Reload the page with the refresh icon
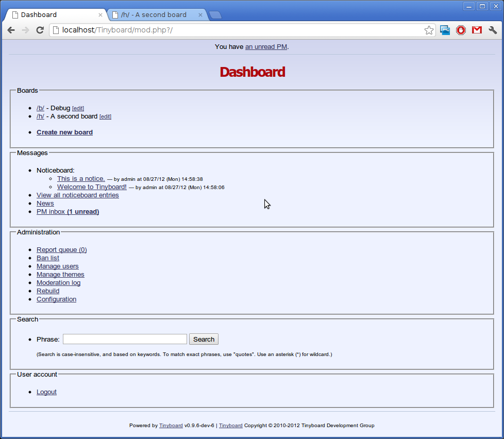Screen dimensions: 504x439 click(40, 30)
